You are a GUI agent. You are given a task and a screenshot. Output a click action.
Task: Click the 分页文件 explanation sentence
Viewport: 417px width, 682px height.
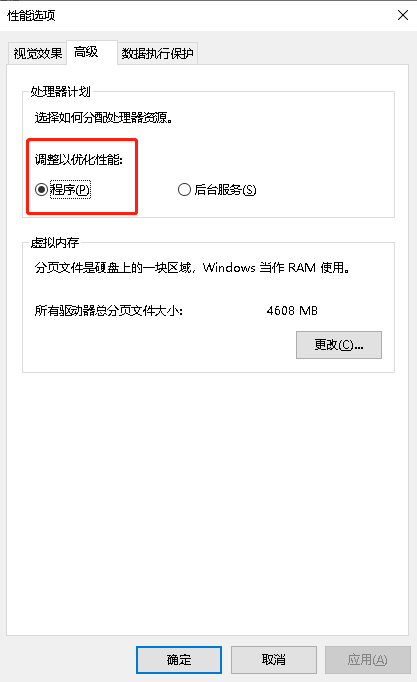click(192, 267)
